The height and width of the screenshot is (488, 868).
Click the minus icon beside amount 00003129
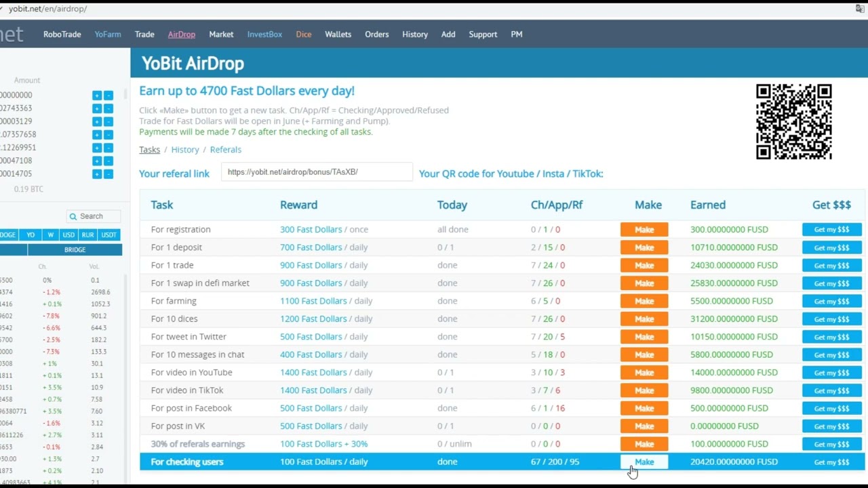tap(108, 121)
